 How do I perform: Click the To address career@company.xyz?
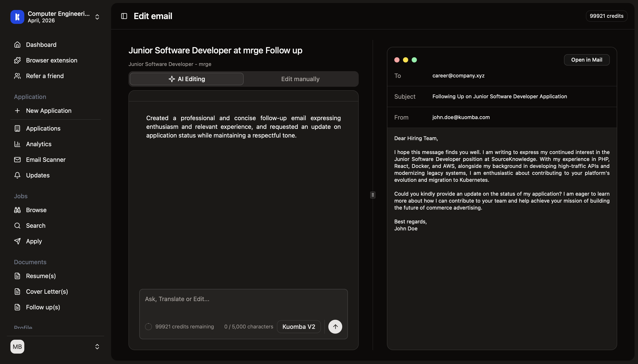[x=459, y=75]
